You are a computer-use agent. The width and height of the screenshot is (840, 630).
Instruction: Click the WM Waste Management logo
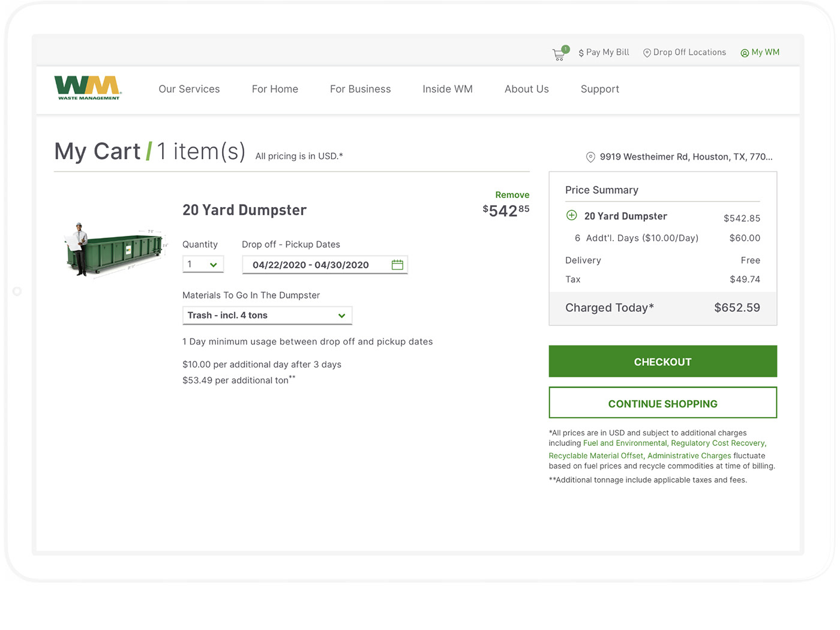click(88, 88)
